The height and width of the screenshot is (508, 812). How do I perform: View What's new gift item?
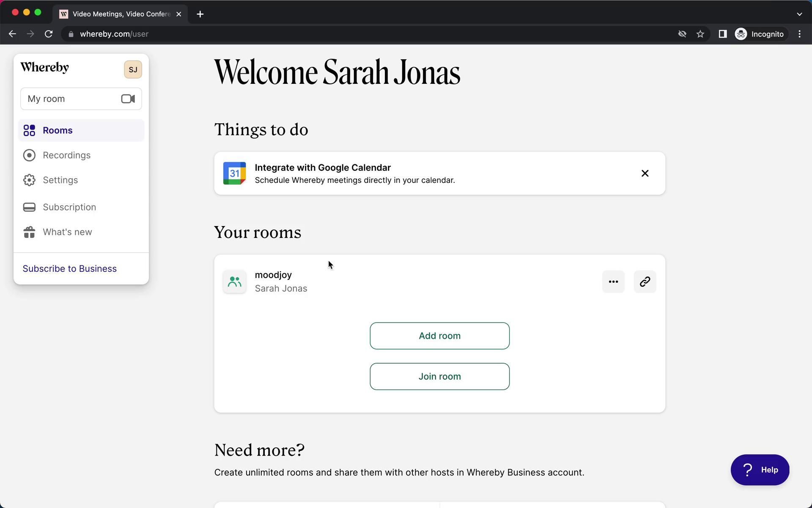pyautogui.click(x=67, y=232)
